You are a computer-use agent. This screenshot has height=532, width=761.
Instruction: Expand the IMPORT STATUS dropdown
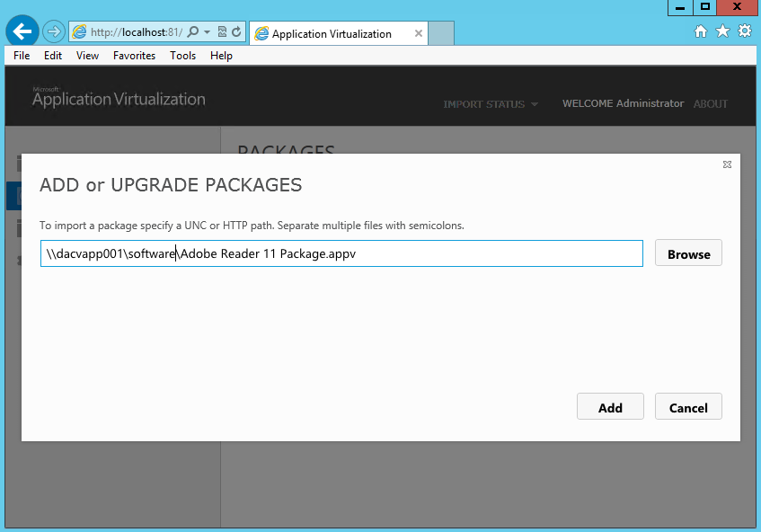(491, 104)
